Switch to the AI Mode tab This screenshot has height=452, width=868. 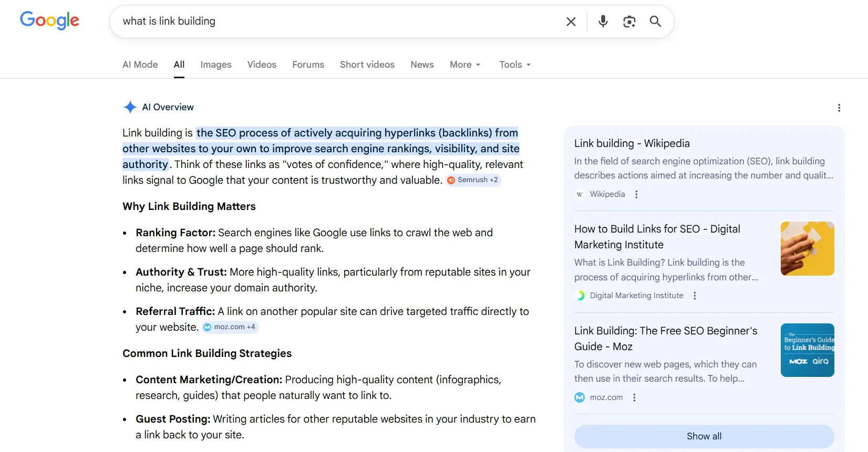[140, 65]
